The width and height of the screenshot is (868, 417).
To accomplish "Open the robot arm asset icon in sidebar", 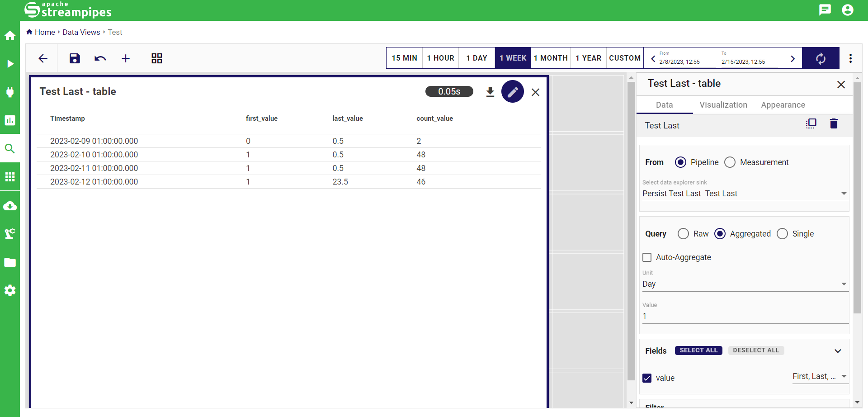I will (10, 233).
